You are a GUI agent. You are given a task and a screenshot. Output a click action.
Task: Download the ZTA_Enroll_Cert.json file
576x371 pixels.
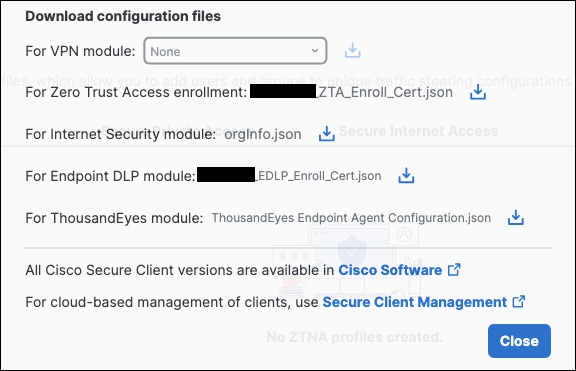[478, 92]
